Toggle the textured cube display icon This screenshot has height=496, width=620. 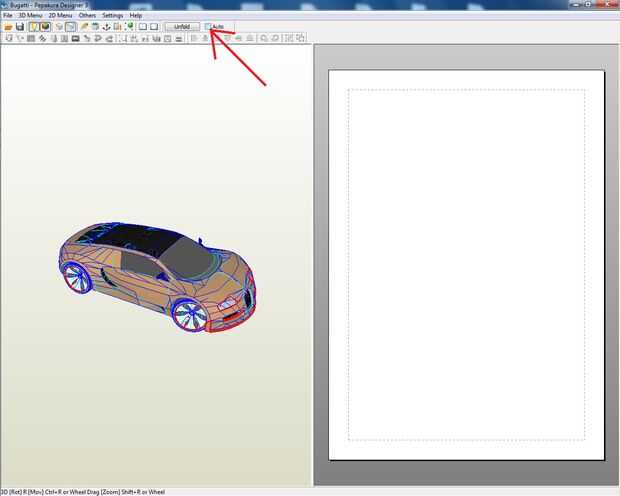click(x=45, y=27)
